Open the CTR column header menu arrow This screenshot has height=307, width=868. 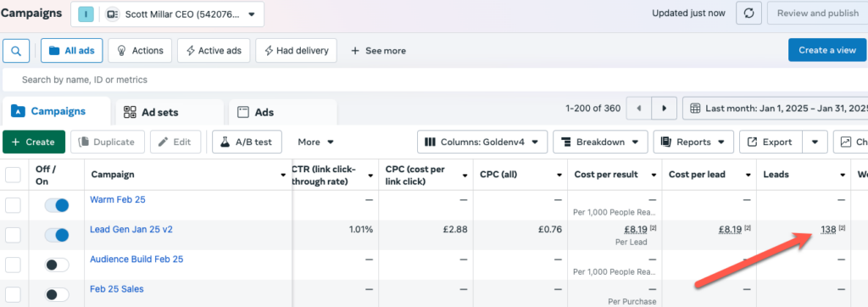[x=370, y=175]
